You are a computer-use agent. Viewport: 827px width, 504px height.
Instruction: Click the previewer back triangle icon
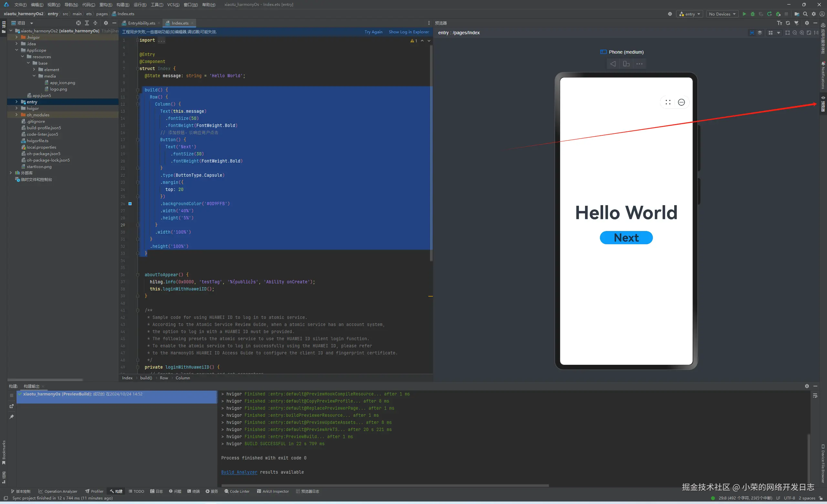coord(613,64)
